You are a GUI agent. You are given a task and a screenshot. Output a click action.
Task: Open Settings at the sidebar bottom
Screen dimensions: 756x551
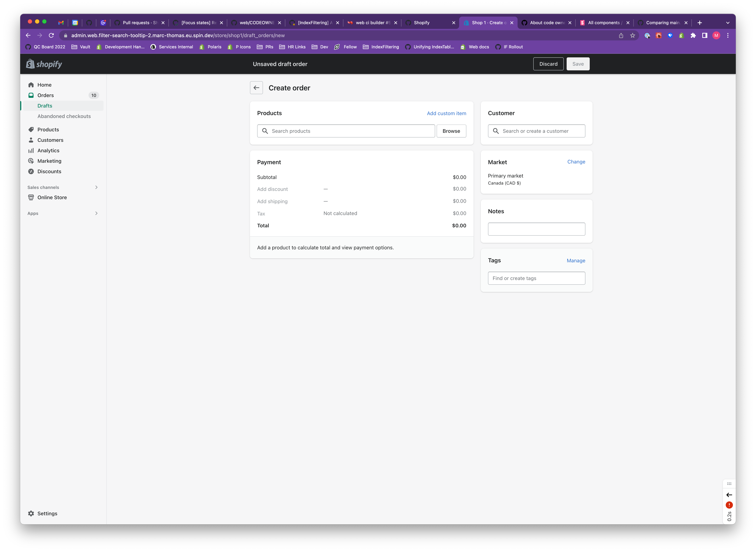click(x=47, y=513)
